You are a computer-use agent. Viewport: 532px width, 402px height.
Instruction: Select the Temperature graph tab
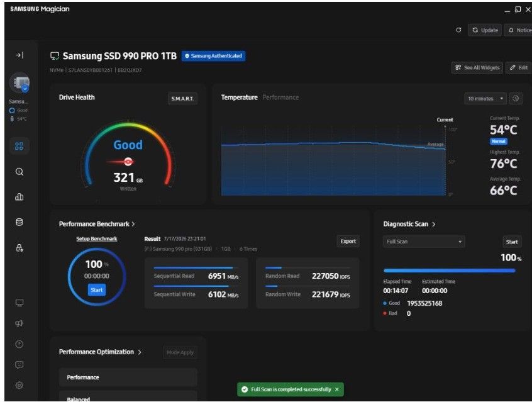[239, 98]
